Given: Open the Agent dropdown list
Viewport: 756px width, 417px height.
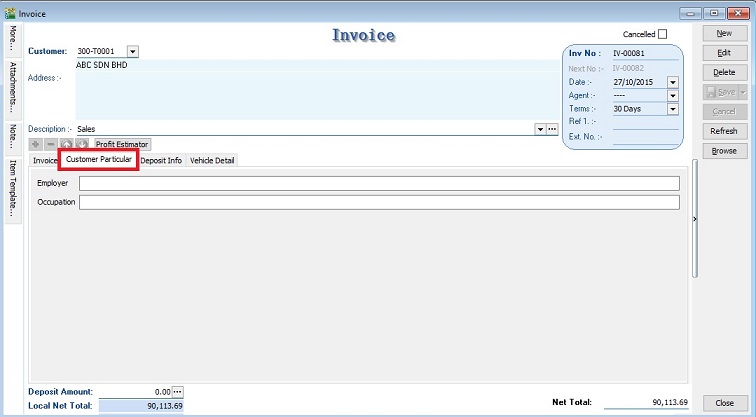Looking at the screenshot, I should coord(672,95).
